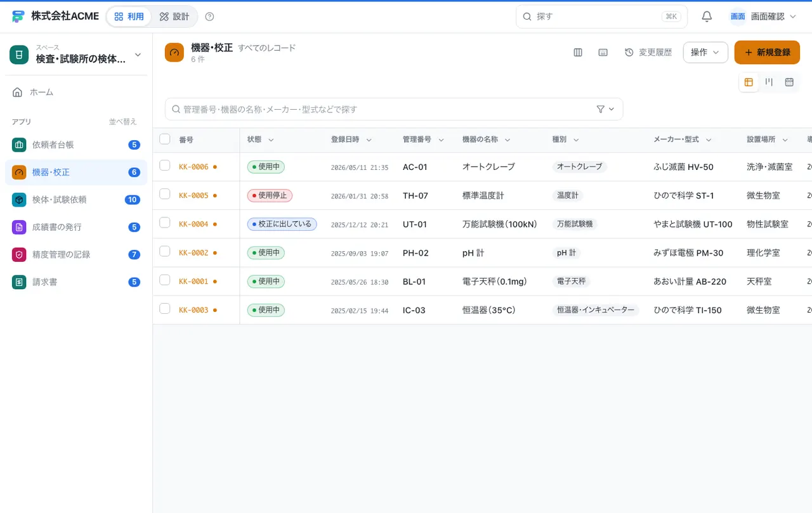Click the 依頼者台帳 app icon in the sidebar
The width and height of the screenshot is (812, 513).
19,145
